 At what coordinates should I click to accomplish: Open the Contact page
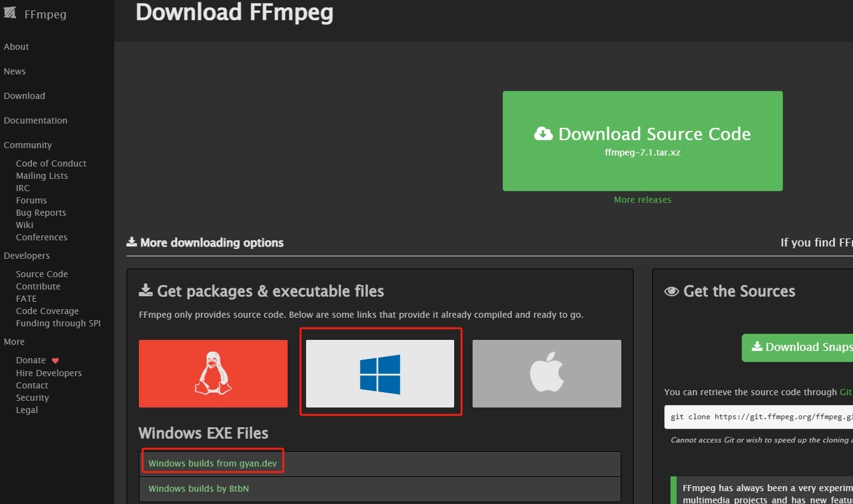[32, 385]
